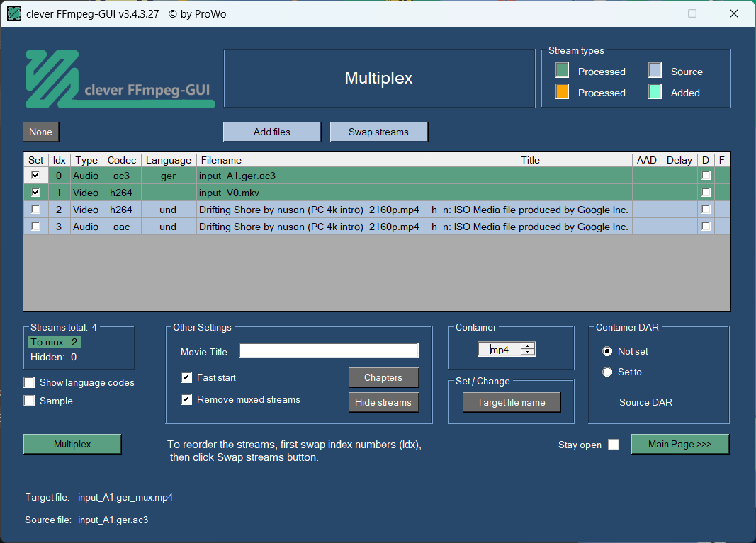Click the Source stream type swatch
Viewport: 756px width, 543px height.
(655, 71)
